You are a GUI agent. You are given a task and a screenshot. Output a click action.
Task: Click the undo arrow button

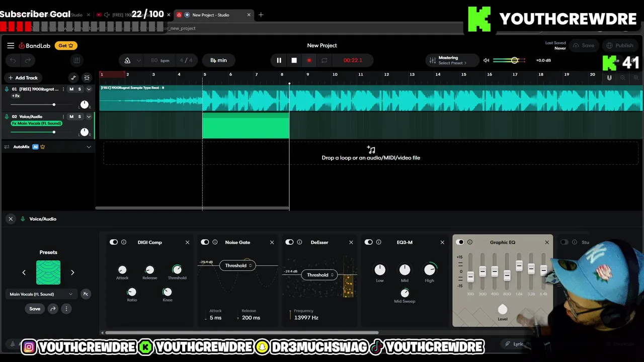(13, 60)
